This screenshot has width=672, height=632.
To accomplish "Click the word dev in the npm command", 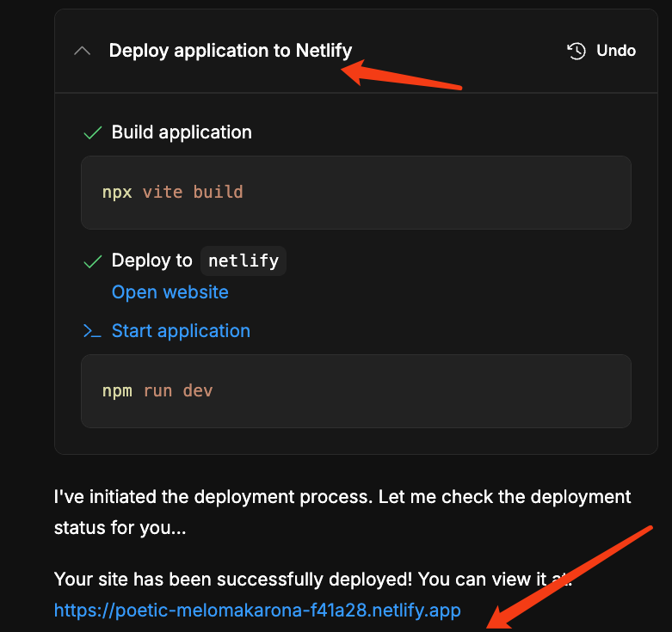I will (198, 391).
